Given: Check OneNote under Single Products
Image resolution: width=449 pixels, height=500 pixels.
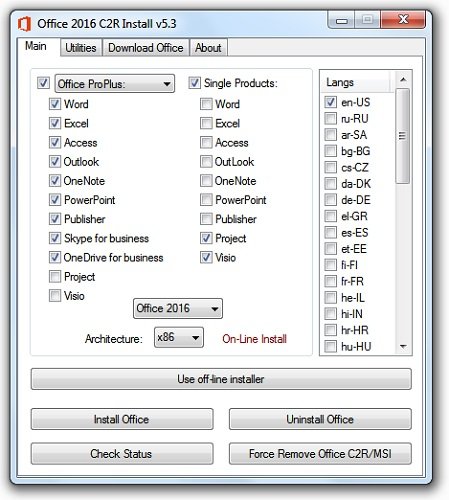Looking at the screenshot, I should click(x=206, y=181).
